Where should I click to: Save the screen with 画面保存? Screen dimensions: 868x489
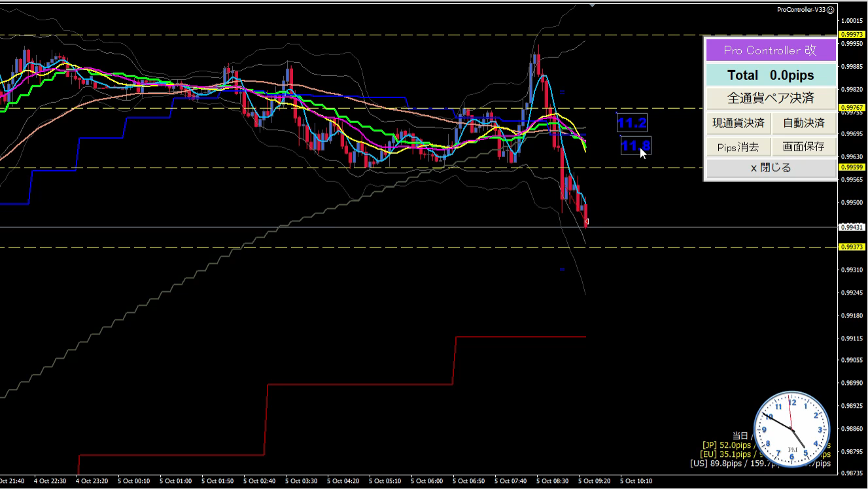tap(804, 147)
